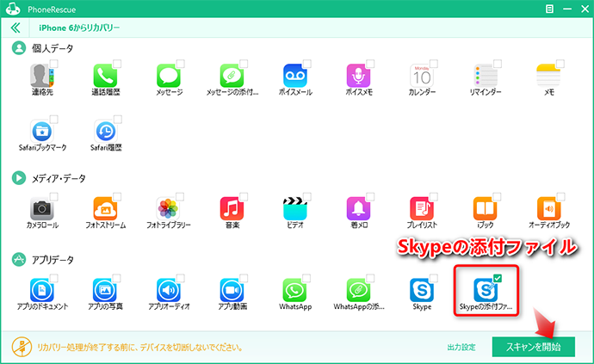Select the Playlist (プレイリスト) icon
The width and height of the screenshot is (594, 364).
click(422, 208)
